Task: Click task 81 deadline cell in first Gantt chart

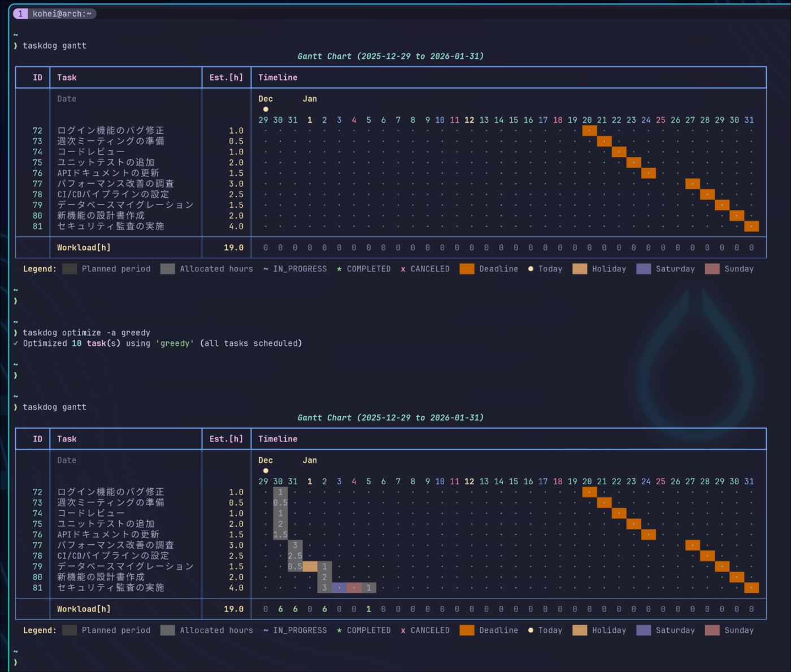Action: (751, 226)
